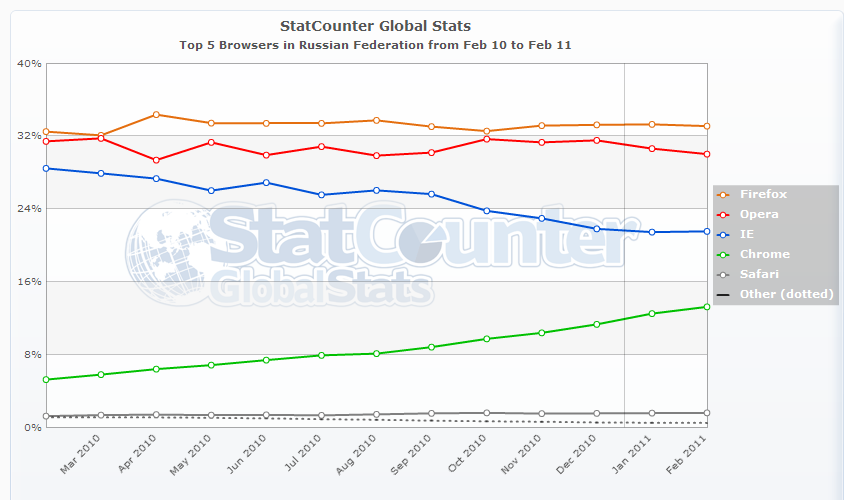Click the Other (dotted) legend line icon
This screenshot has height=500, width=854.
pyautogui.click(x=724, y=294)
